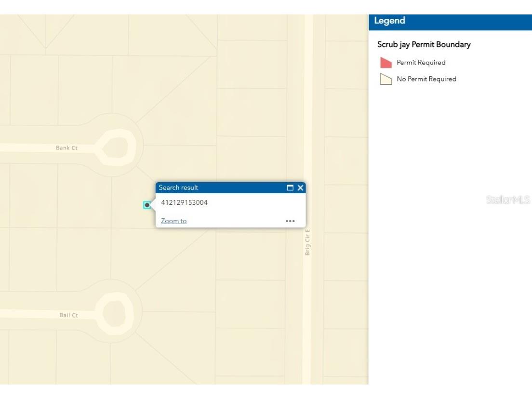Viewport: 532px width, 399px height.
Task: Click the red Permit Required legend swatch
Action: coord(386,63)
